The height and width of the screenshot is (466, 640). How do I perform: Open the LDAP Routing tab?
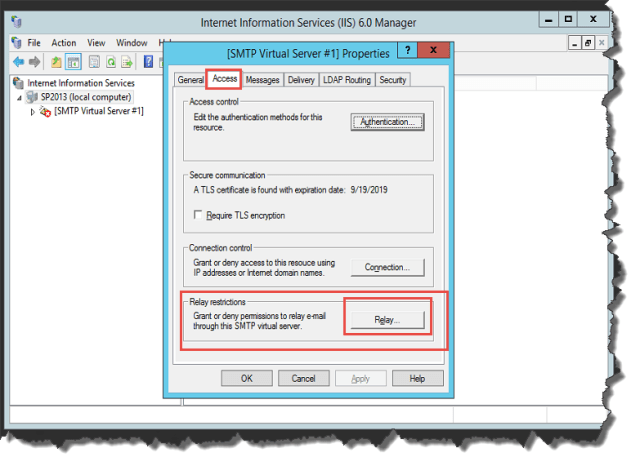346,80
